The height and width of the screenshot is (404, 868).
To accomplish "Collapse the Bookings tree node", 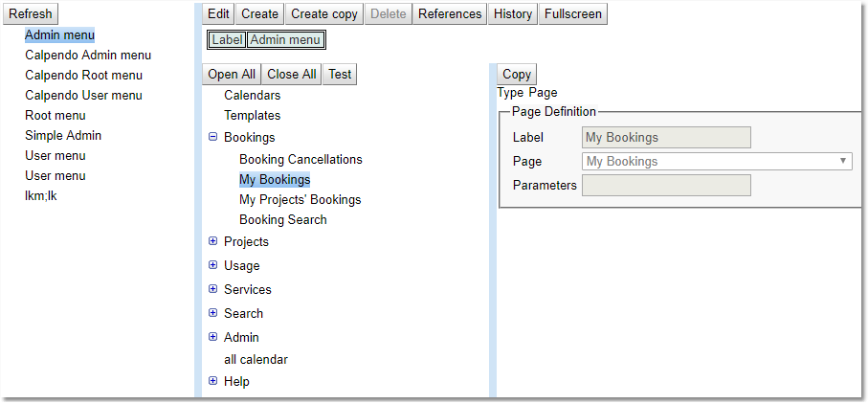I will point(212,137).
